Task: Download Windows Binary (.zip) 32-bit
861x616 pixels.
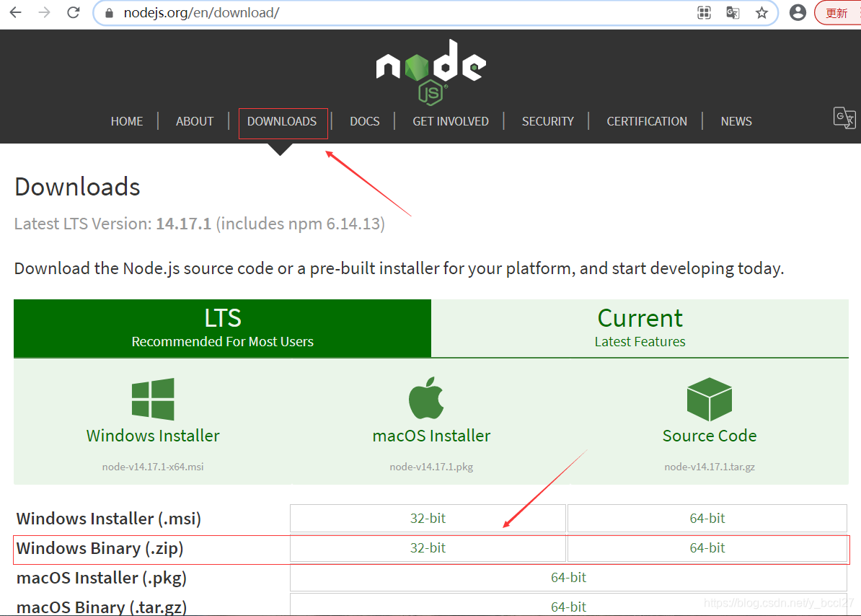Action: [428, 548]
